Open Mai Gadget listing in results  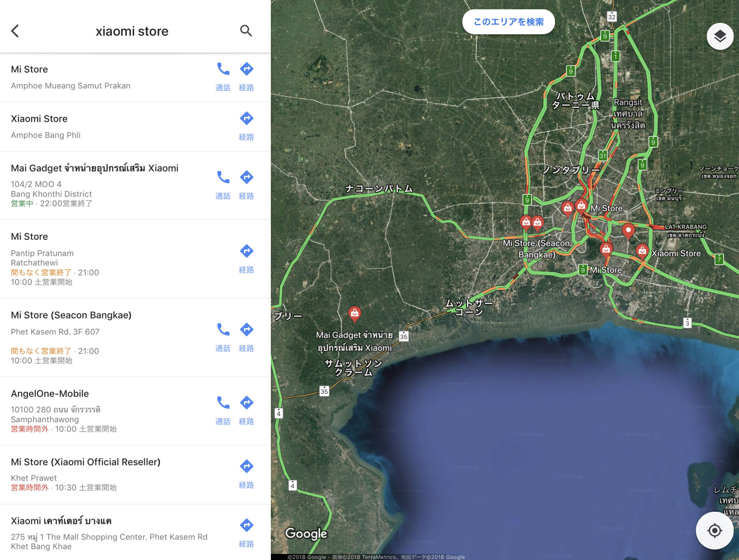click(x=94, y=168)
